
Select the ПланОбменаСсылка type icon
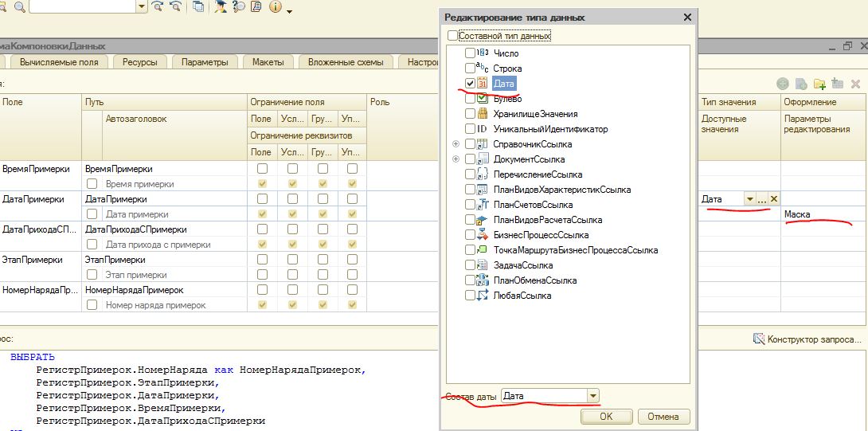pyautogui.click(x=482, y=280)
